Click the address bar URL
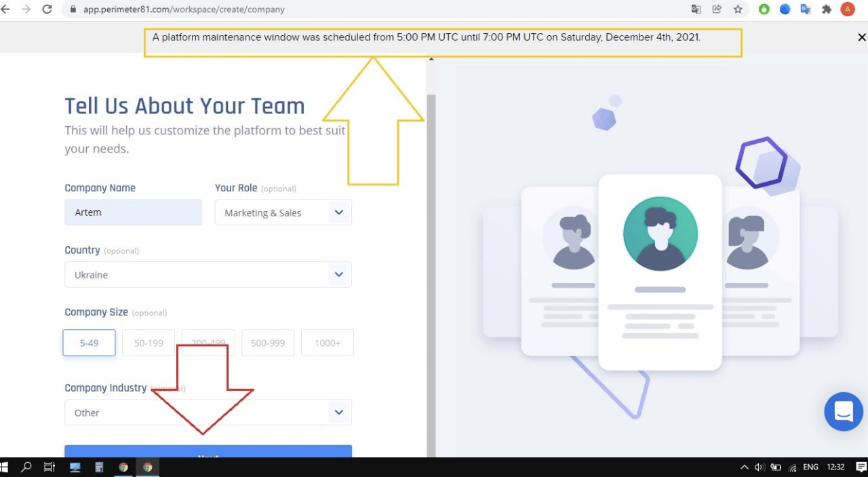Viewport: 868px width, 477px height. (x=184, y=9)
